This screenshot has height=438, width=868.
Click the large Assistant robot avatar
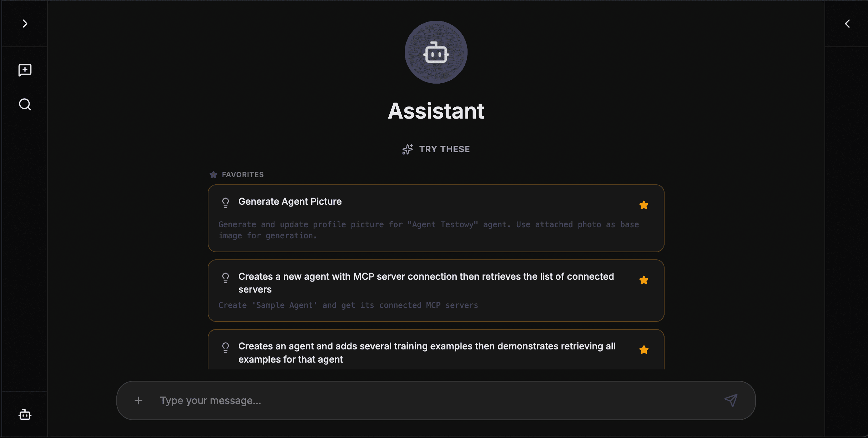(x=436, y=52)
